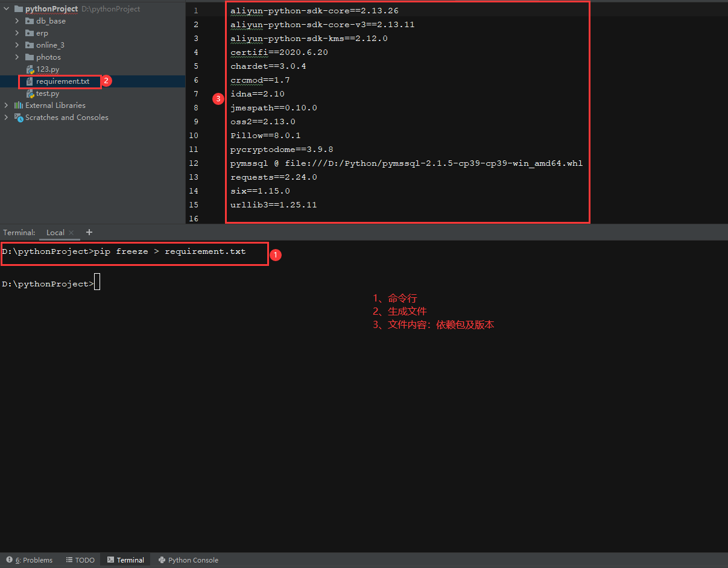Screen dimensions: 728x568
Task: Expand Scratches and Consoles node
Action: [6, 118]
